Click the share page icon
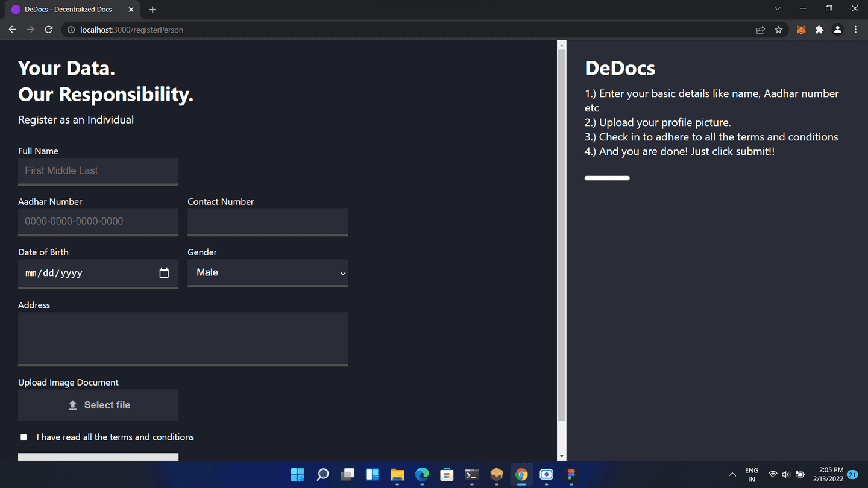The image size is (868, 488). 761,30
